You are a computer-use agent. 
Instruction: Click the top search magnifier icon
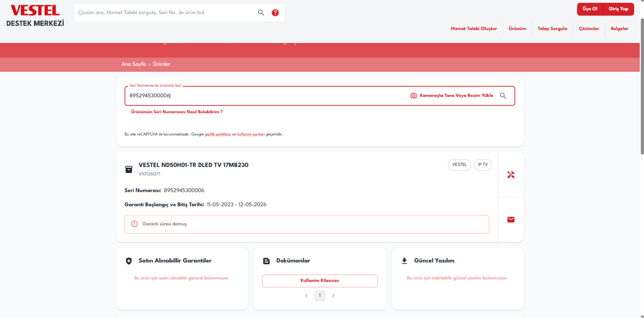pos(261,13)
